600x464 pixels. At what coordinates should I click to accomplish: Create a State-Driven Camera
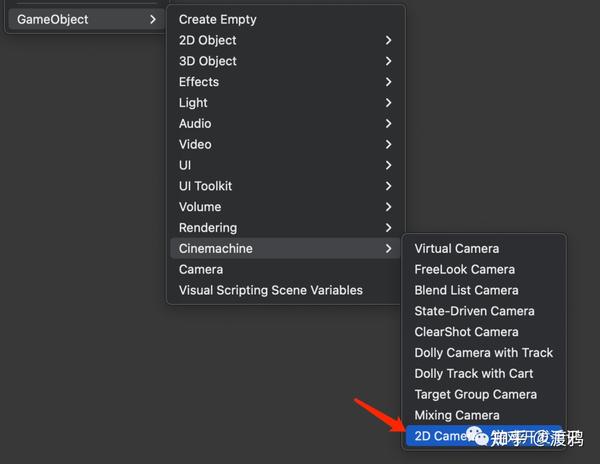[x=475, y=311]
